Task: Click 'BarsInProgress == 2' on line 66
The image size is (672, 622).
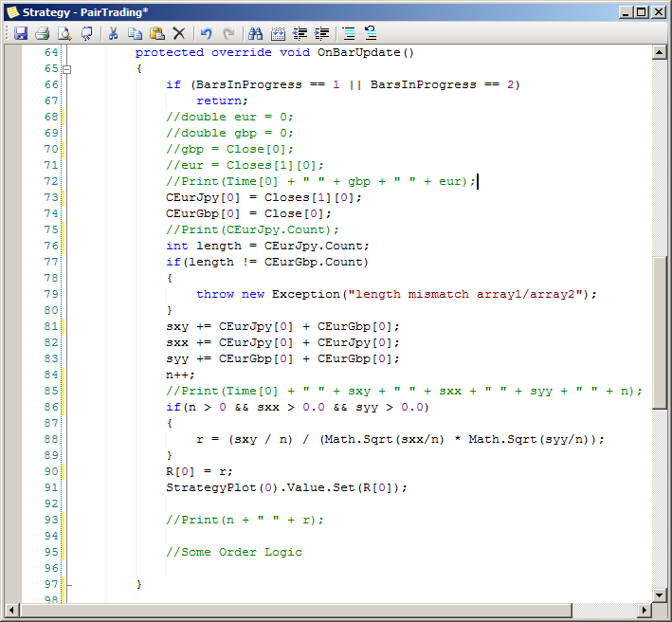Action: click(442, 85)
